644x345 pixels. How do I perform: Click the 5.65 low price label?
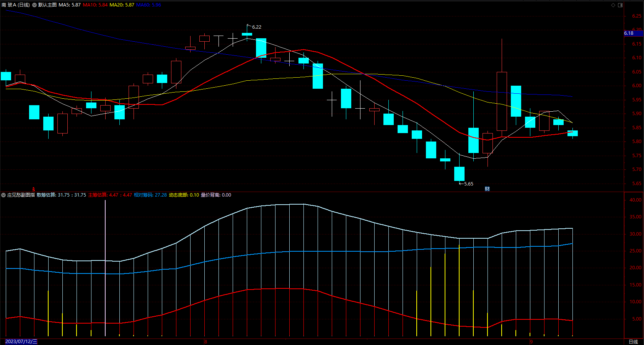click(x=469, y=184)
